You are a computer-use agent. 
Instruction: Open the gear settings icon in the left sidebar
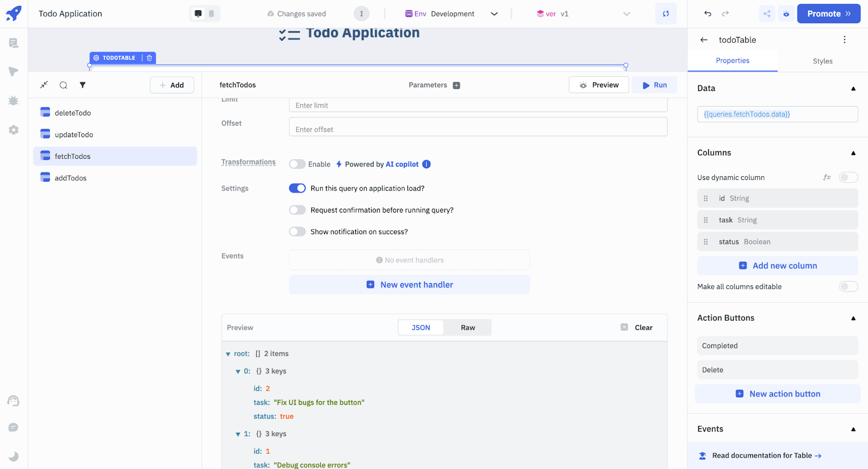pos(14,130)
